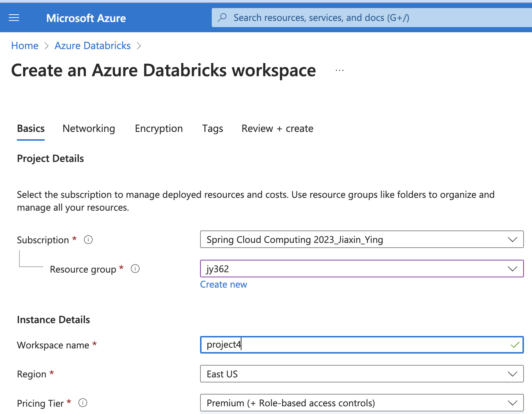
Task: Click the Microsoft Azure logo text
Action: tap(86, 18)
